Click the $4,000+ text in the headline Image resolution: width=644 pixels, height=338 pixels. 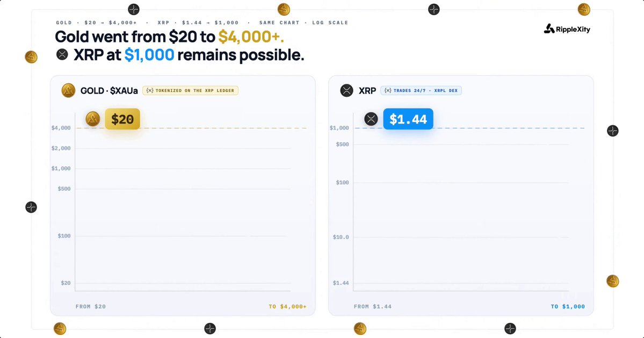[x=251, y=37]
